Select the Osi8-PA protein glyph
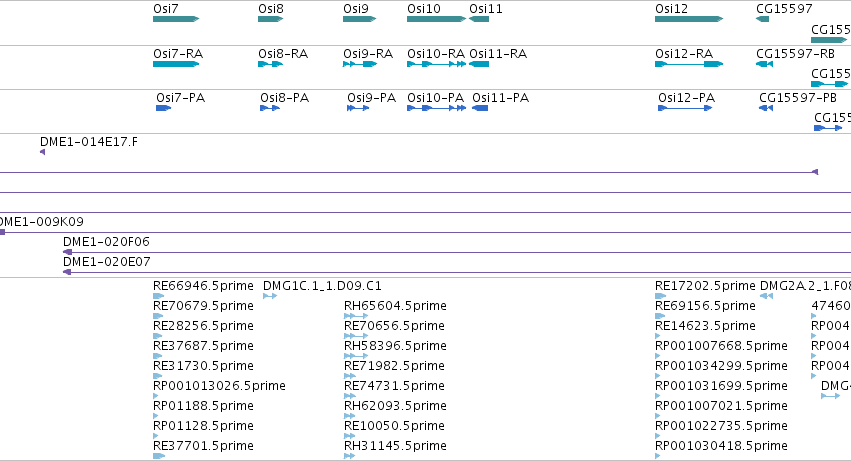The width and height of the screenshot is (851, 461). coord(270,108)
